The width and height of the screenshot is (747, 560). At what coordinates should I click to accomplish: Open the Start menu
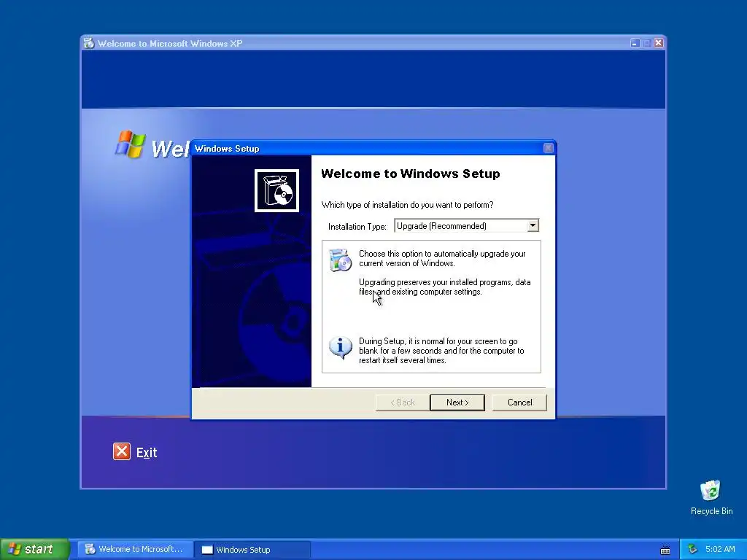pos(35,549)
